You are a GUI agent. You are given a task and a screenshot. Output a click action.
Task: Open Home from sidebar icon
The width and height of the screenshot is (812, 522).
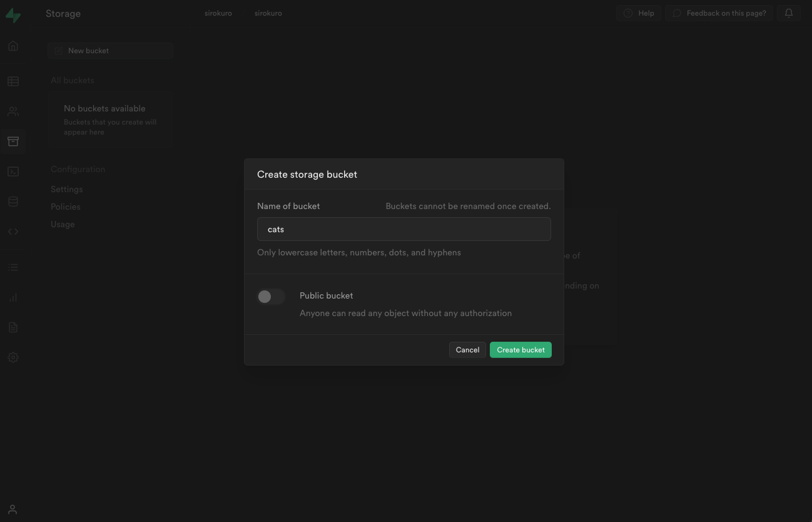coord(13,46)
